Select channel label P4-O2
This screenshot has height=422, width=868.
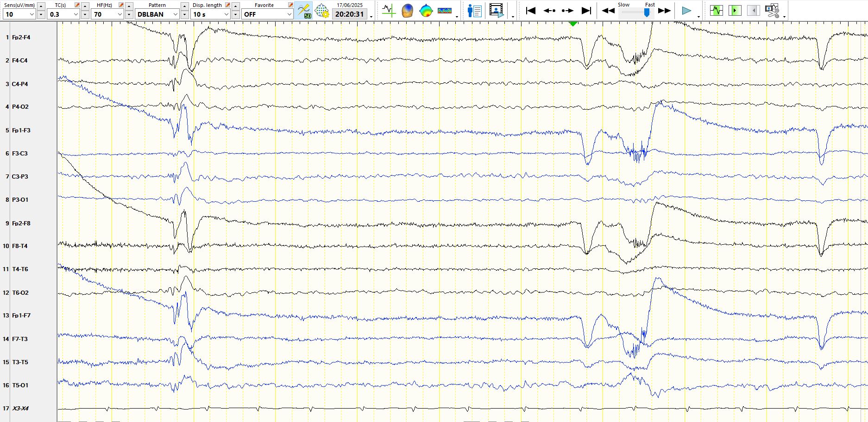(x=20, y=107)
